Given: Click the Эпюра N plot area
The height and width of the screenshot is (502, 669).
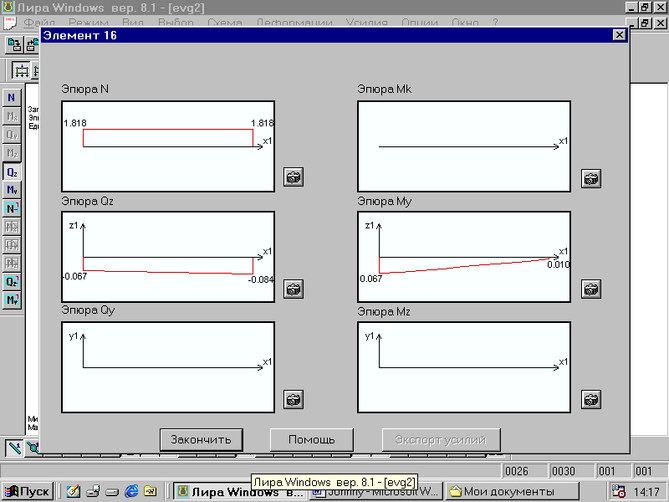Looking at the screenshot, I should (x=168, y=146).
